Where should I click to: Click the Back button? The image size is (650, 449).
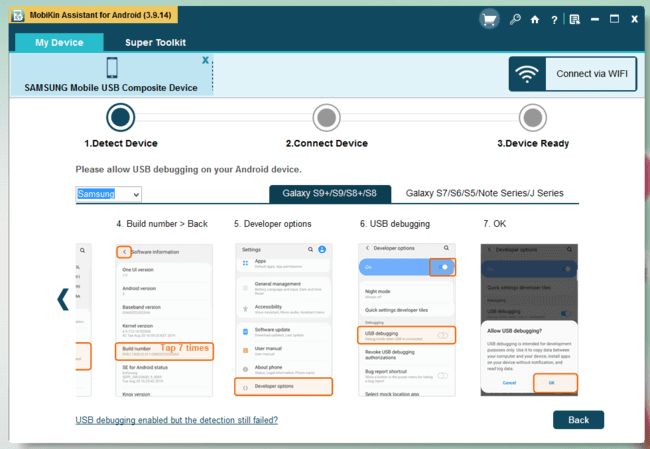578,420
